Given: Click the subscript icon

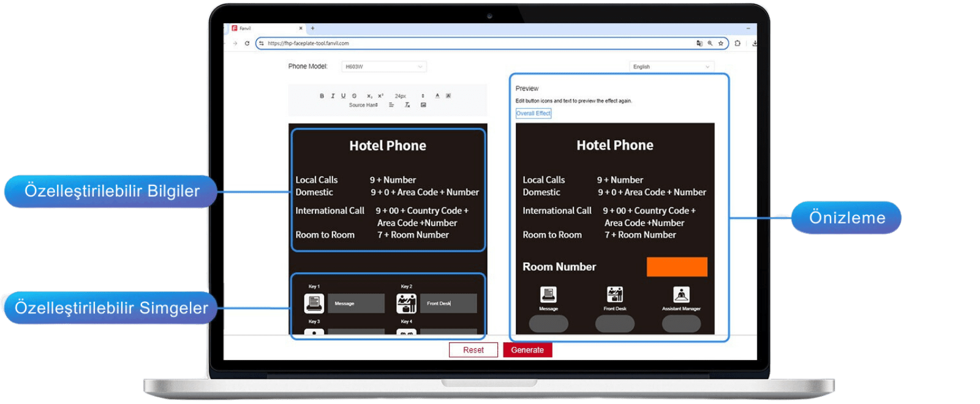Looking at the screenshot, I should [369, 96].
